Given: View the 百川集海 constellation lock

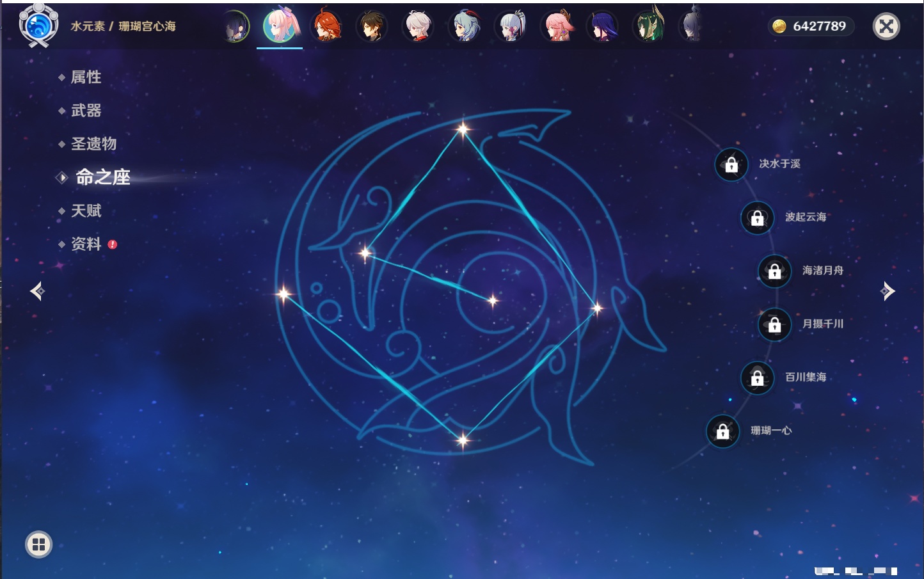Looking at the screenshot, I should pyautogui.click(x=757, y=378).
